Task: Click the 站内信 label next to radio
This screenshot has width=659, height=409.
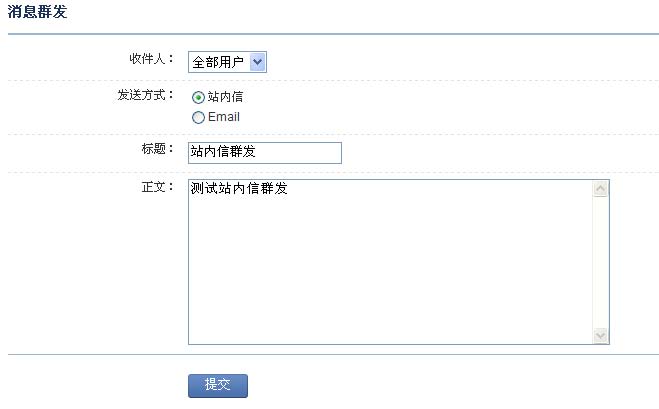Action: [225, 97]
